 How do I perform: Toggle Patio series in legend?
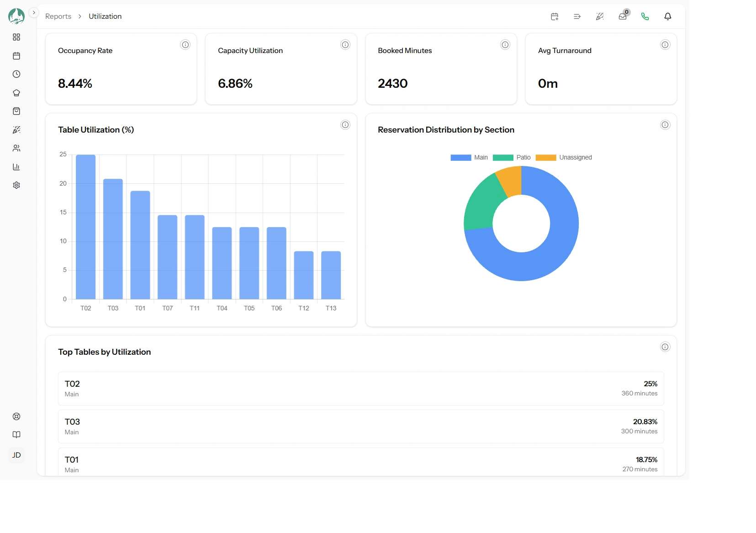click(512, 157)
